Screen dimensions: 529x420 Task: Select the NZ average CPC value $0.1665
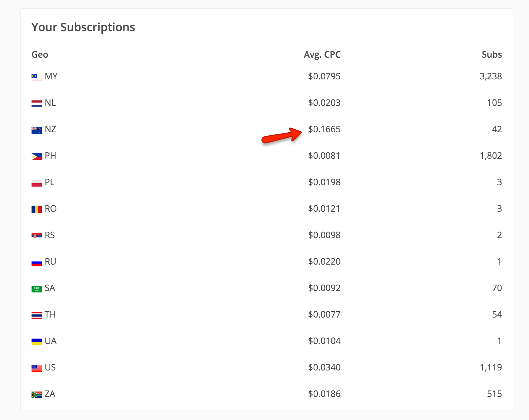324,129
